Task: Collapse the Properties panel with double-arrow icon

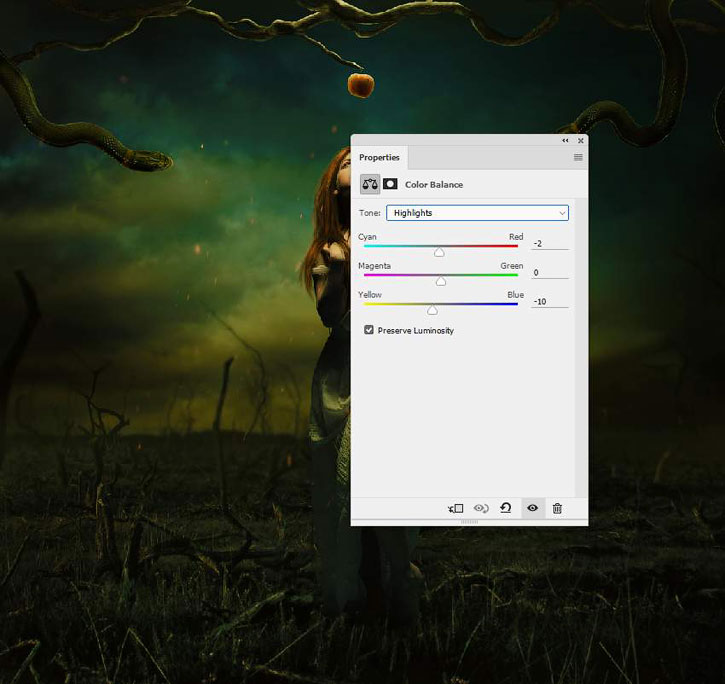Action: click(x=565, y=141)
